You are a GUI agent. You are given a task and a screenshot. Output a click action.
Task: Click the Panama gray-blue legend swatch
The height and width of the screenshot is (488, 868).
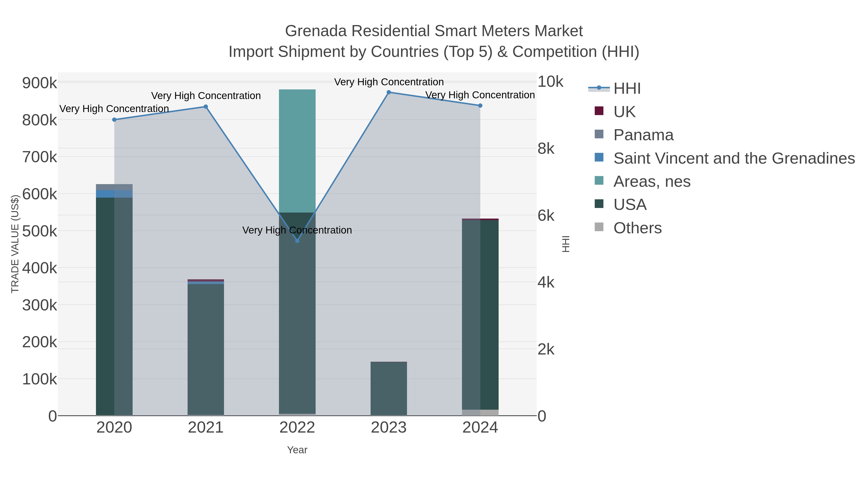point(599,134)
